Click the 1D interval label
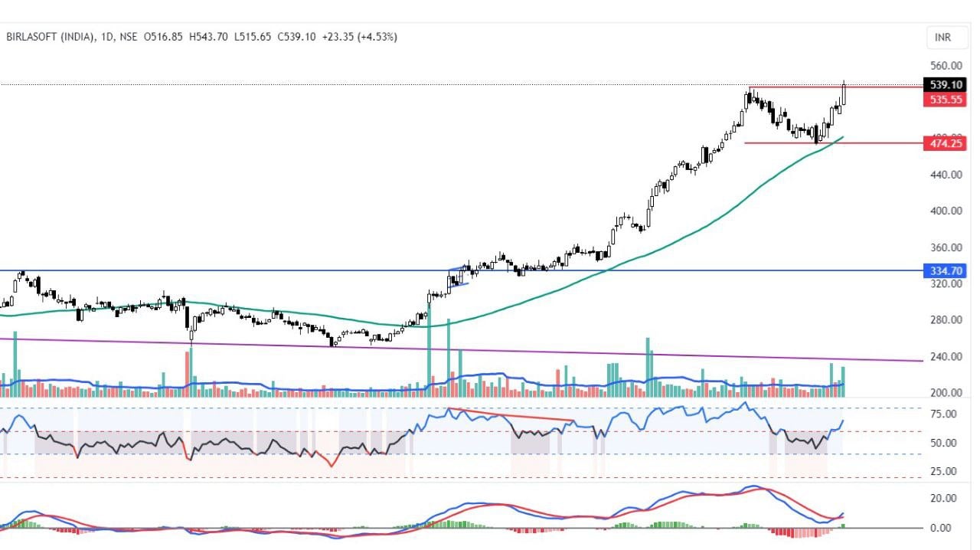Screen dimensions: 980x550 point(106,37)
